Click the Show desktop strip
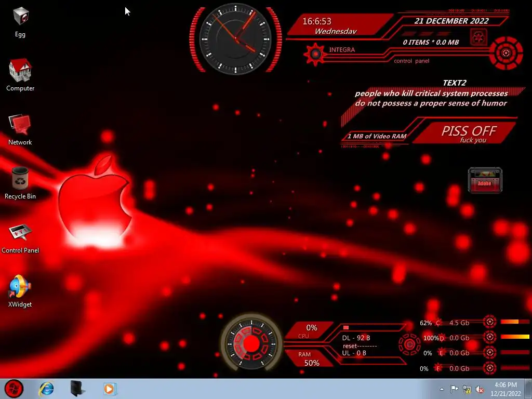The width and height of the screenshot is (532, 399). pyautogui.click(x=528, y=389)
